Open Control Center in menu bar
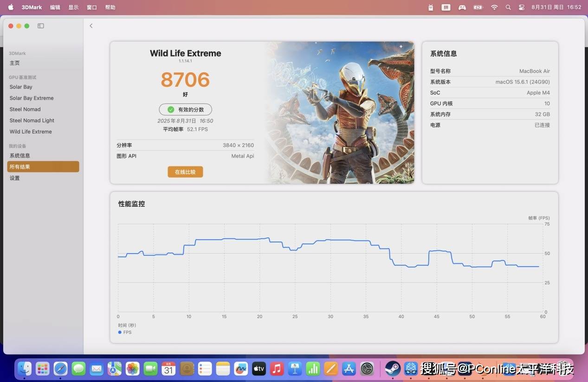The width and height of the screenshot is (588, 382). [522, 7]
